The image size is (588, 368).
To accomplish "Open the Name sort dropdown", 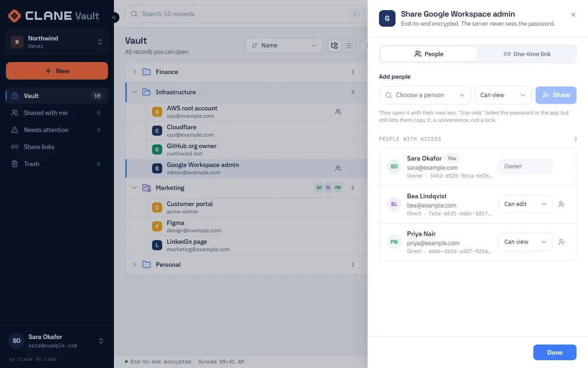I will (x=284, y=46).
